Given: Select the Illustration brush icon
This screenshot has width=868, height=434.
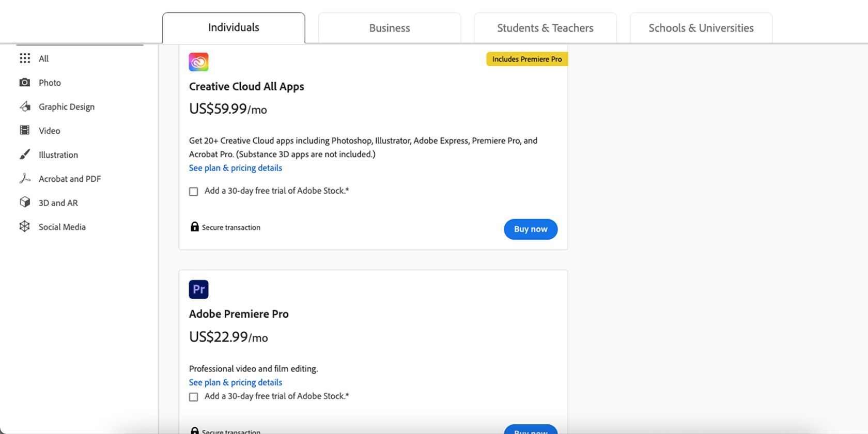Looking at the screenshot, I should coord(25,154).
